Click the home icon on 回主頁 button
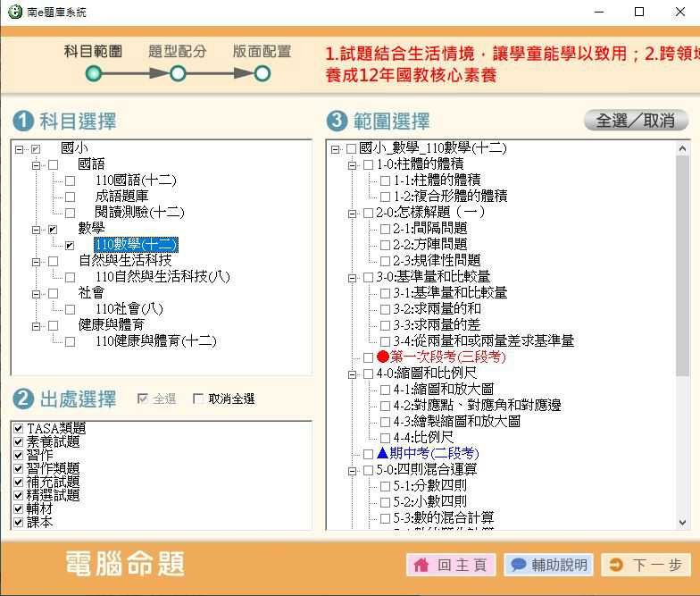This screenshot has width=700, height=596. [421, 565]
